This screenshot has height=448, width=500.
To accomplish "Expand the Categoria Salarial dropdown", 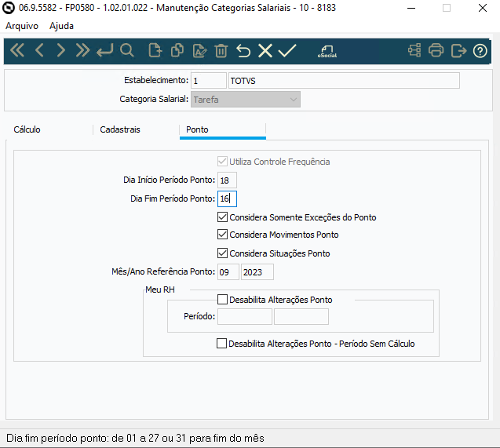I will [246, 100].
